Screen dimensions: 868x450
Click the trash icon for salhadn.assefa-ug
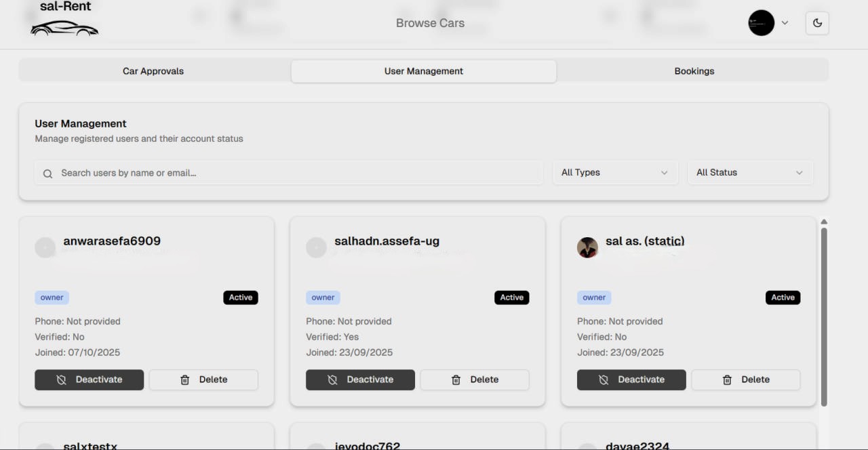(x=456, y=380)
